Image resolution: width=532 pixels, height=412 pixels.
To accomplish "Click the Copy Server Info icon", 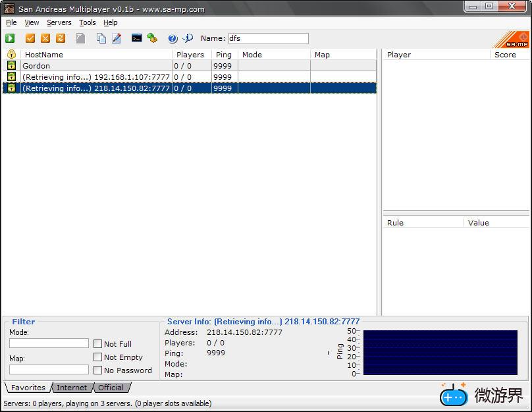I will 101,38.
